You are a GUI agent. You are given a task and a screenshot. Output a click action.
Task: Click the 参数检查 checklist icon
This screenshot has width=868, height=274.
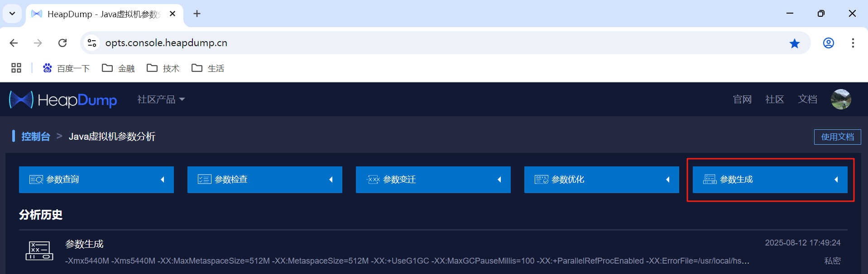pos(205,180)
